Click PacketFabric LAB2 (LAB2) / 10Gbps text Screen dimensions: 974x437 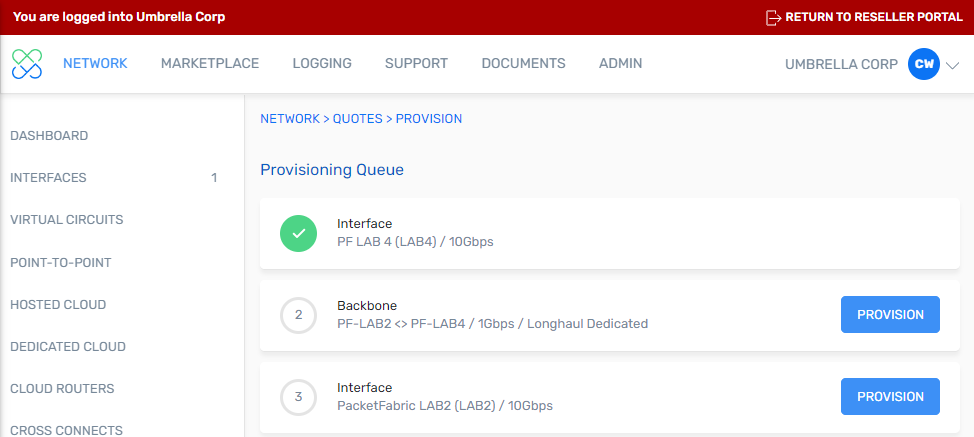tap(445, 406)
